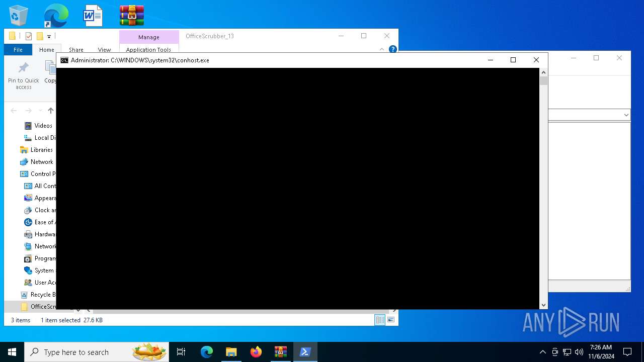This screenshot has height=362, width=644.
Task: Open the File menu in Explorer
Action: [x=18, y=50]
